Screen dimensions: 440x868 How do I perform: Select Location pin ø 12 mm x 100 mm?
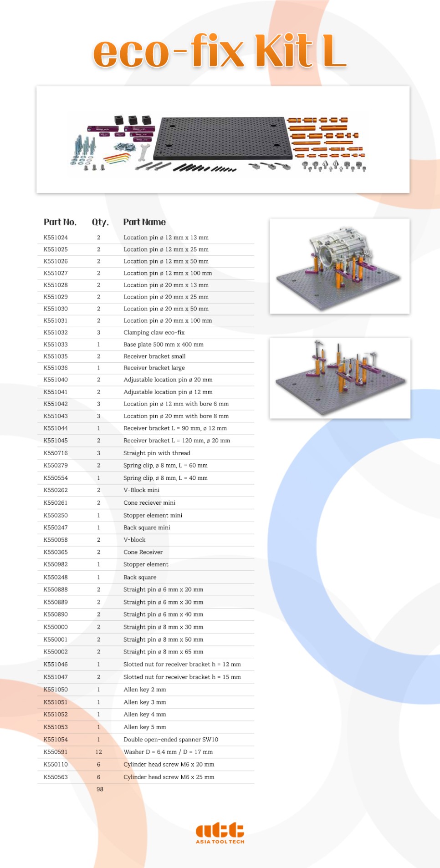[x=168, y=273]
